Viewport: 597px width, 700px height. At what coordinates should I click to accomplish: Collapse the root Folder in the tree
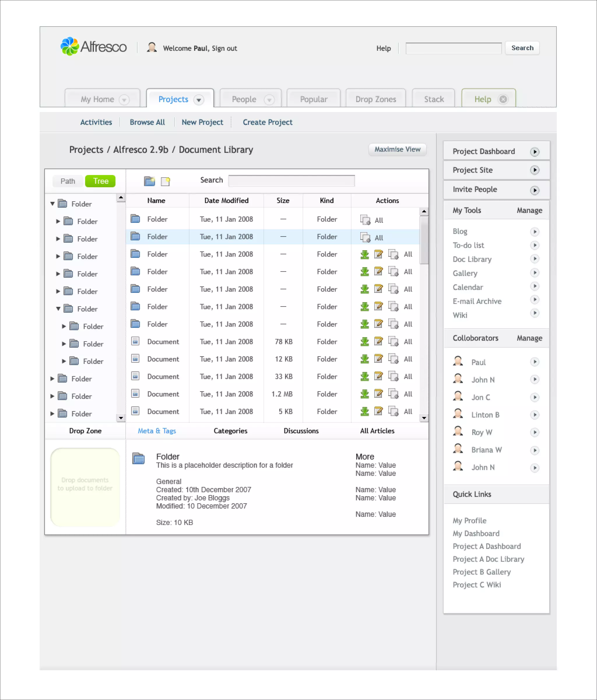click(x=52, y=204)
